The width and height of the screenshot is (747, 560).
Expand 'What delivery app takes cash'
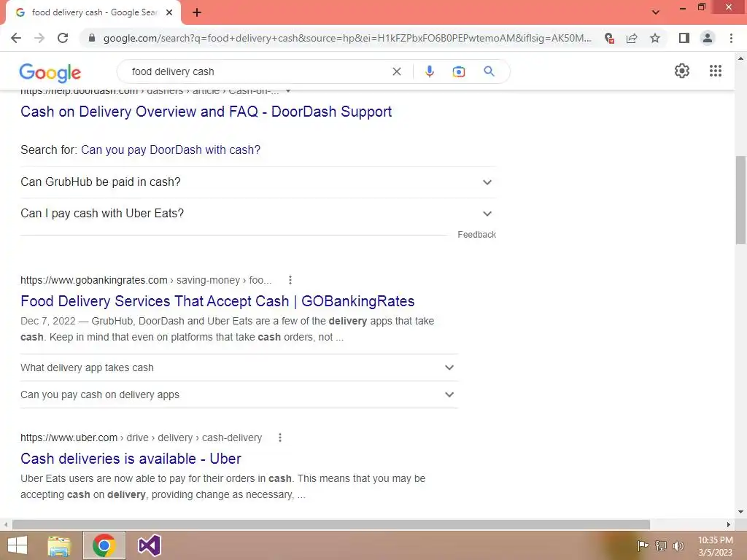click(239, 367)
